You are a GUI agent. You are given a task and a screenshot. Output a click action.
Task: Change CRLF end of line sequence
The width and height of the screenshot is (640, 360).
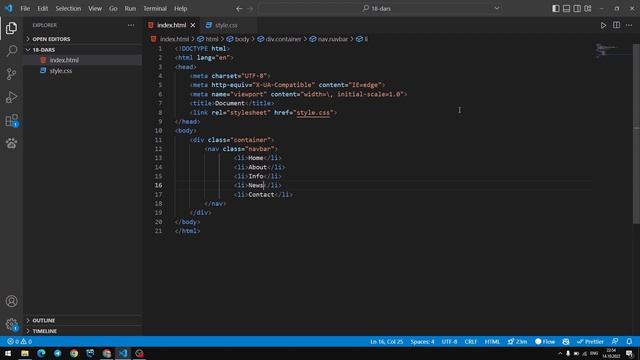pos(471,341)
